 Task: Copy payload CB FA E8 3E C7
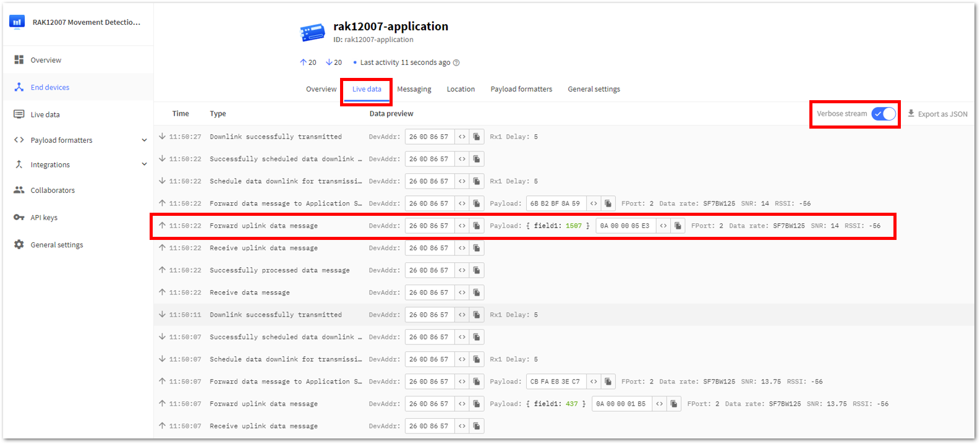coord(608,382)
